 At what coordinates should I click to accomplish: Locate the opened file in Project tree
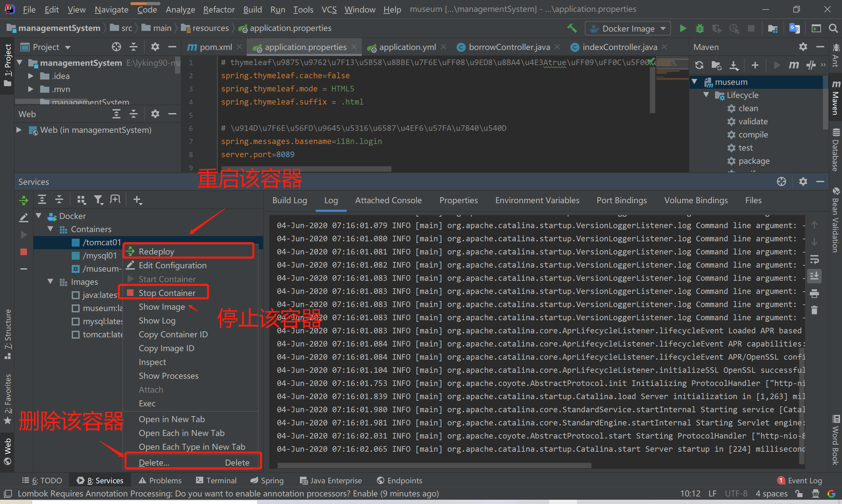(x=116, y=47)
